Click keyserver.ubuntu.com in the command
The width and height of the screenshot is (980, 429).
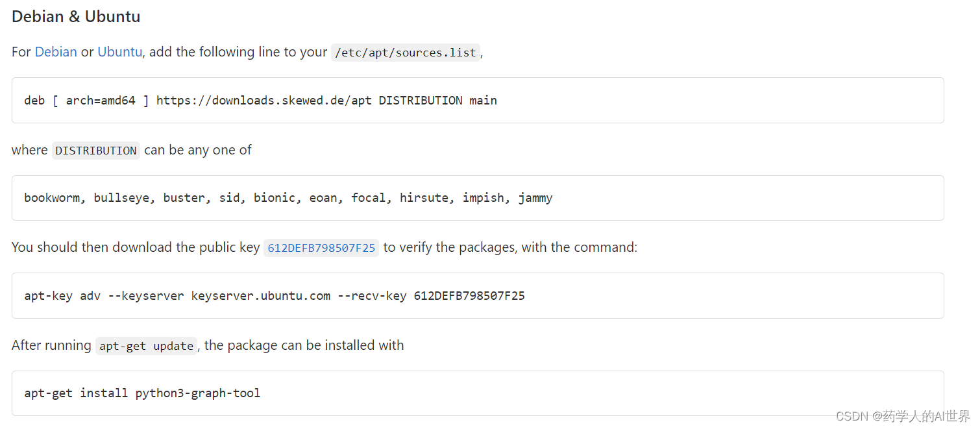tap(261, 296)
